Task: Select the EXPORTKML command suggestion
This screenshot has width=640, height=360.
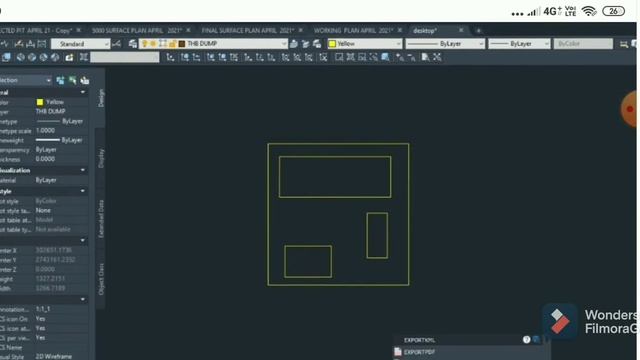Action: point(420,340)
